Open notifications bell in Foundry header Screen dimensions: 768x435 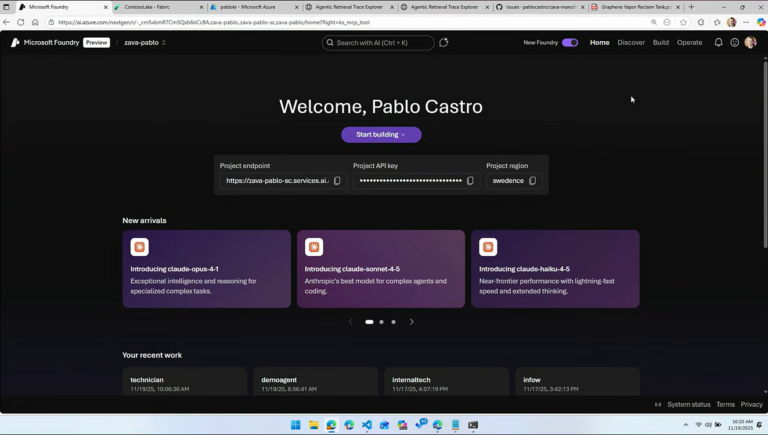click(x=718, y=43)
